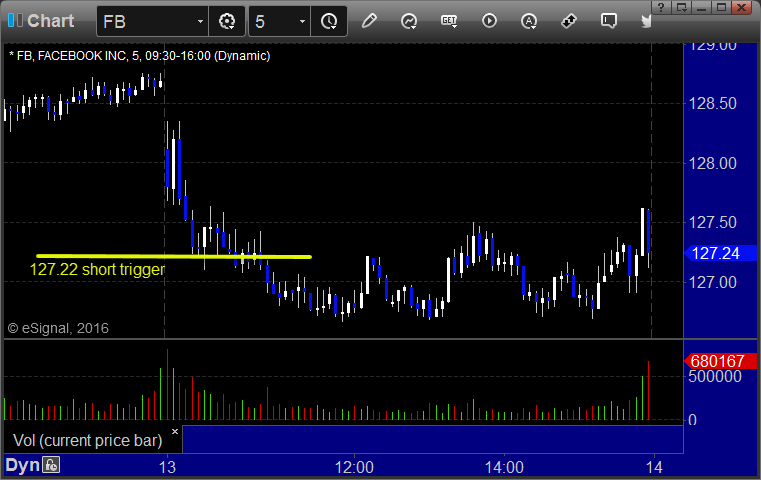Minimize the chart window
This screenshot has height=480, width=761.
point(702,7)
